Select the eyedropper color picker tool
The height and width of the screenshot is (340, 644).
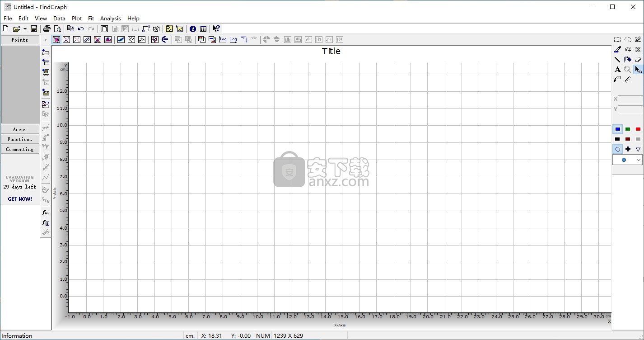[x=617, y=49]
